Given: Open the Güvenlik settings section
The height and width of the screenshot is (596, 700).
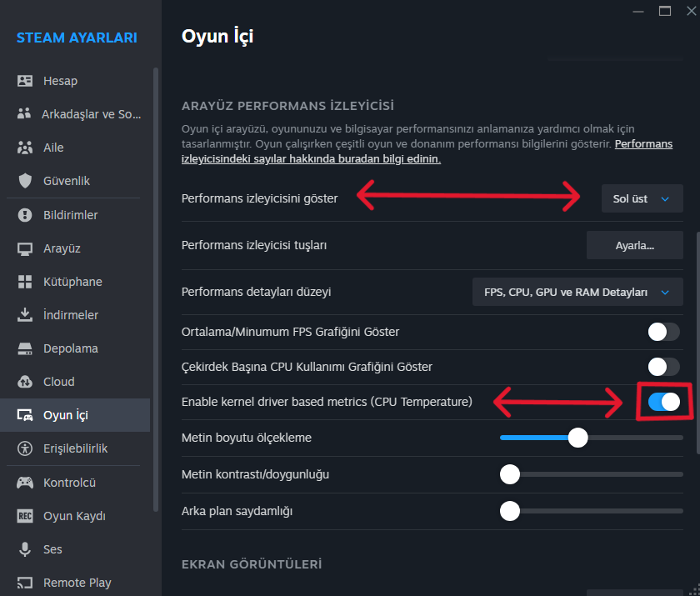Looking at the screenshot, I should coord(75,181).
